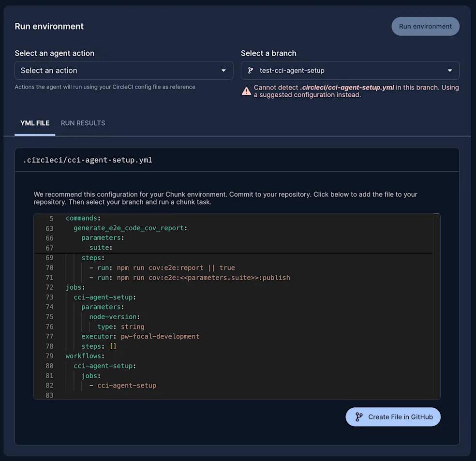Click the chevron on the branch selector
The image size is (476, 461).
pyautogui.click(x=450, y=70)
